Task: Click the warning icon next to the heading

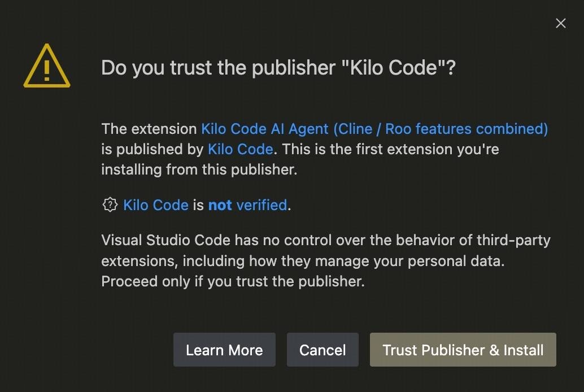Action: pos(47,67)
